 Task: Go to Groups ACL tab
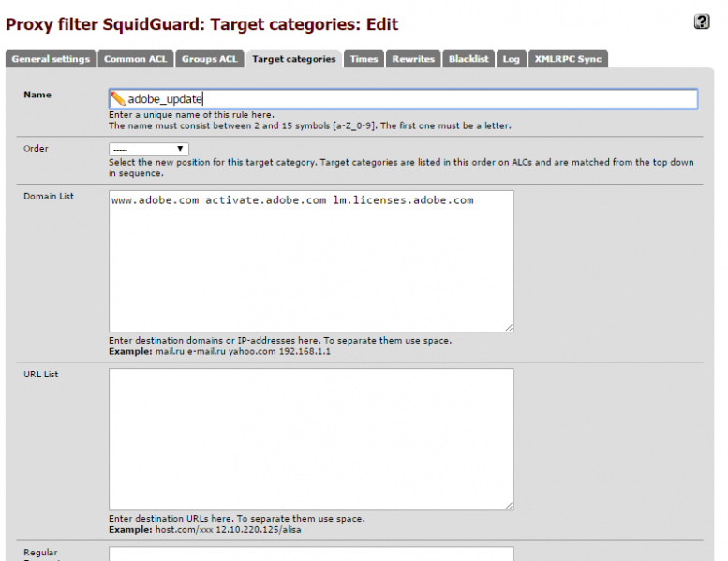[209, 59]
